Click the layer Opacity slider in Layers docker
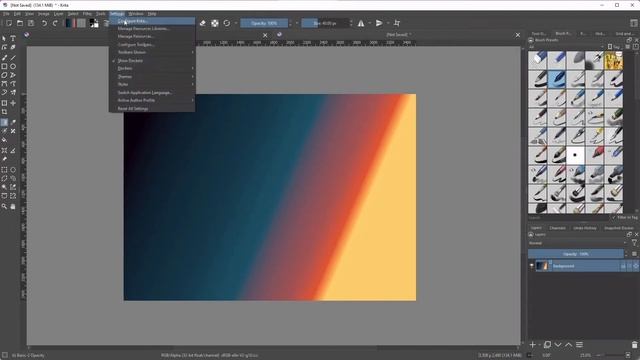 coord(576,254)
